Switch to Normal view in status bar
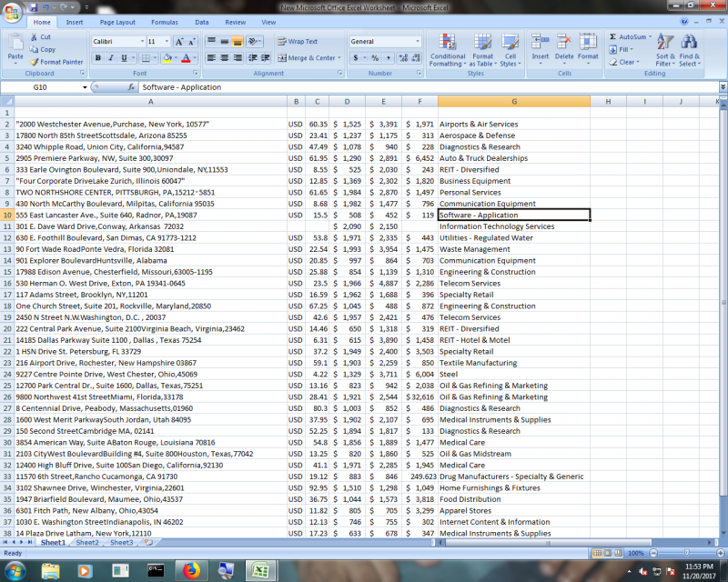This screenshot has width=728, height=582. click(598, 553)
